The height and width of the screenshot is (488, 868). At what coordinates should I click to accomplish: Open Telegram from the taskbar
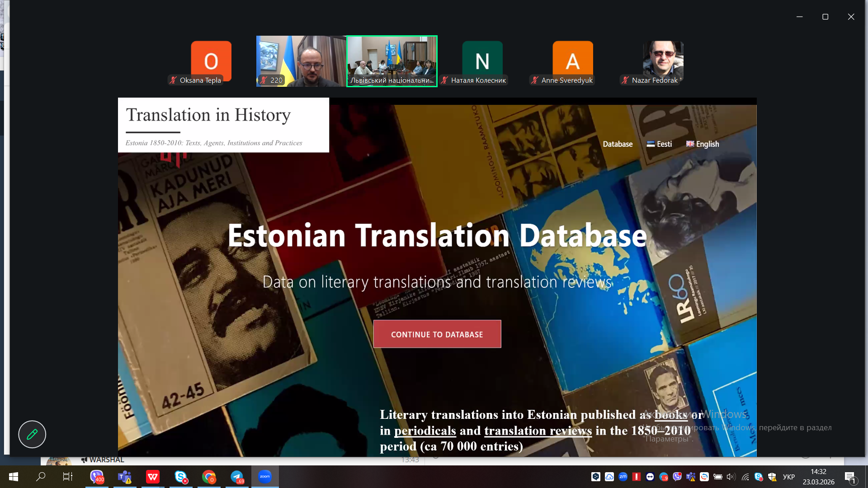[x=237, y=477]
